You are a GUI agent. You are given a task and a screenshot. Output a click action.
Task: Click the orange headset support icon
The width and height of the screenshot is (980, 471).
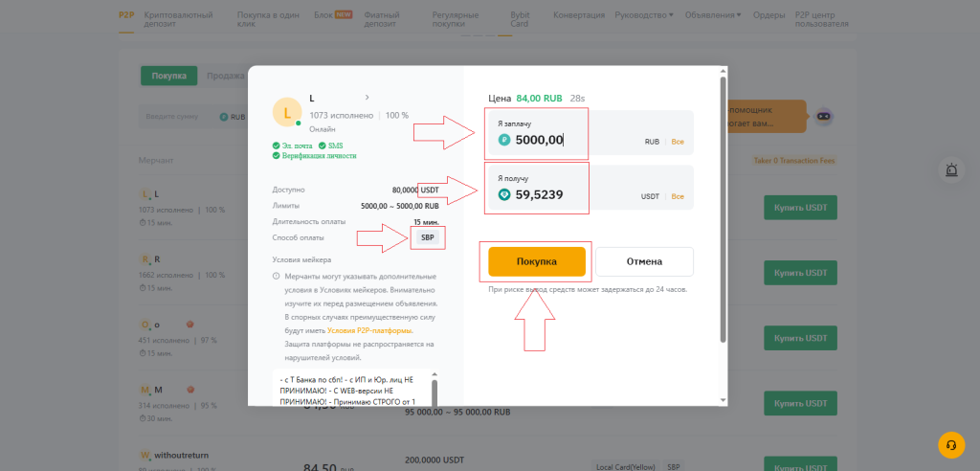[950, 445]
